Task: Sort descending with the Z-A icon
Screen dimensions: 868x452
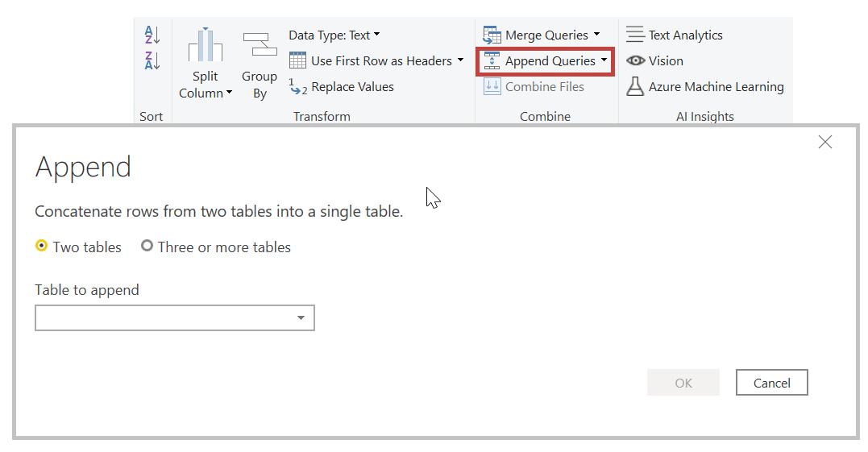Action: pos(152,60)
